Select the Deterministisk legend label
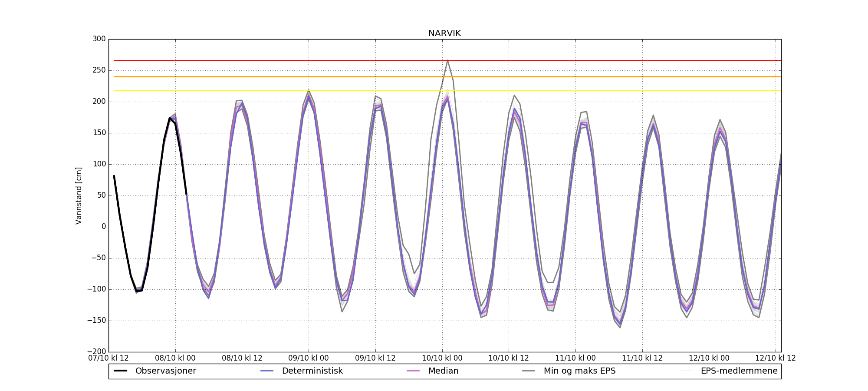Viewport: 868px width, 391px height. pos(312,371)
